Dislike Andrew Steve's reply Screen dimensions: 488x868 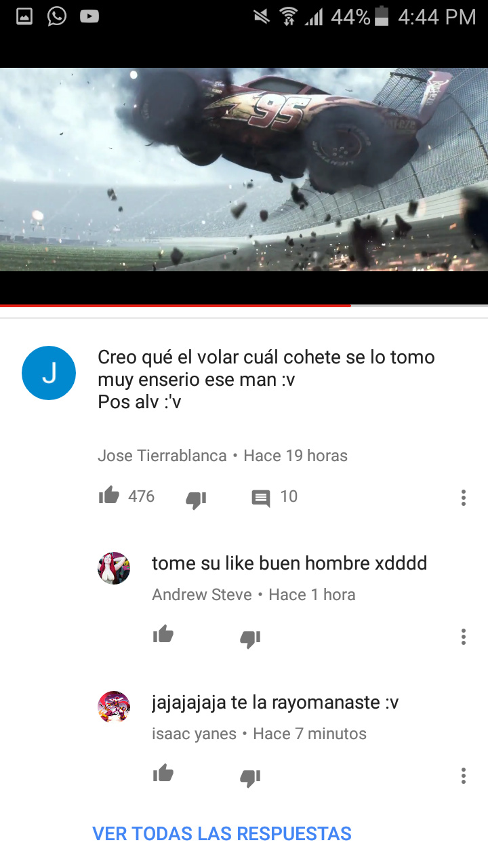pos(250,638)
